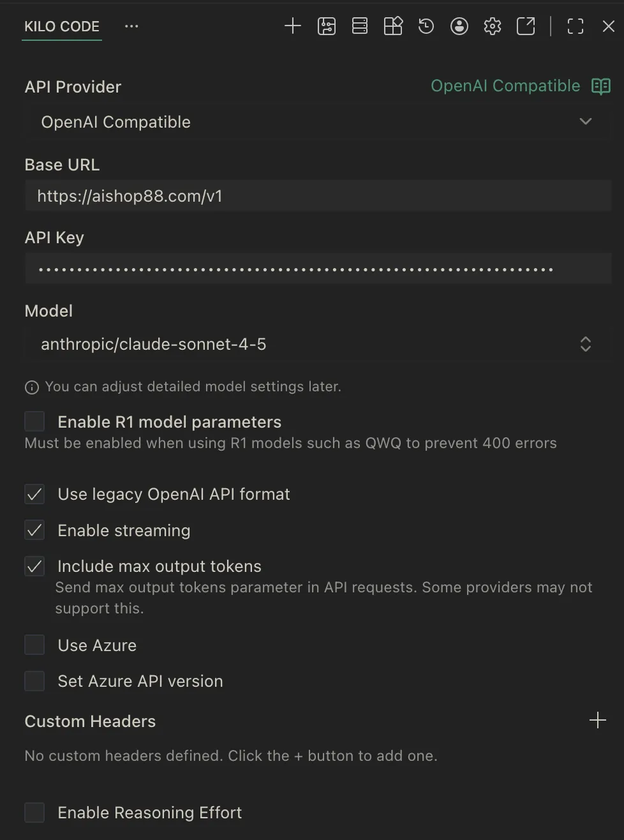The image size is (624, 840).
Task: Select the KILO CODE tab
Action: [x=61, y=26]
